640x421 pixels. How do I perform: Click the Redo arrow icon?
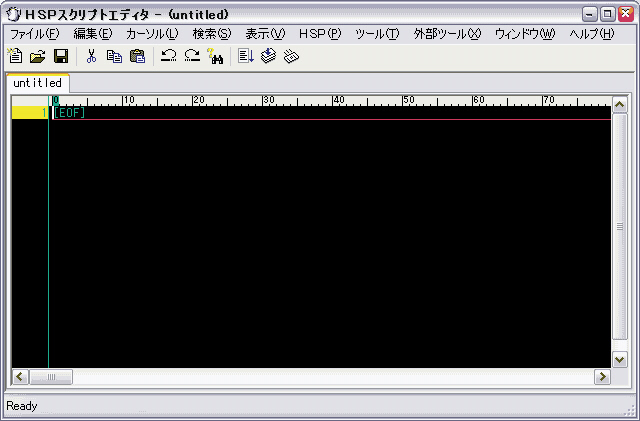pos(192,56)
